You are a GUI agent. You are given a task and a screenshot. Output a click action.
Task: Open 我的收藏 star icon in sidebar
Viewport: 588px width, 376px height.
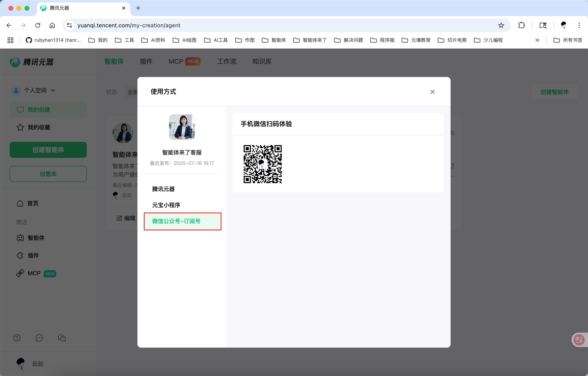[20, 127]
